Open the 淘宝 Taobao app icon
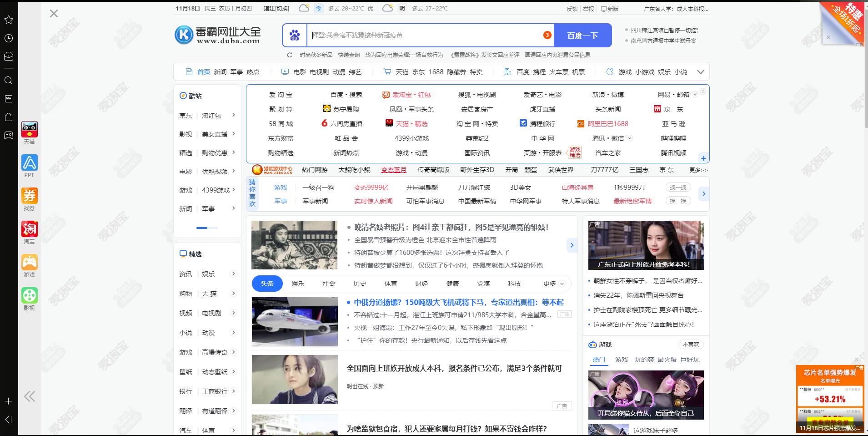Screen dimensions: 868x436 point(30,229)
